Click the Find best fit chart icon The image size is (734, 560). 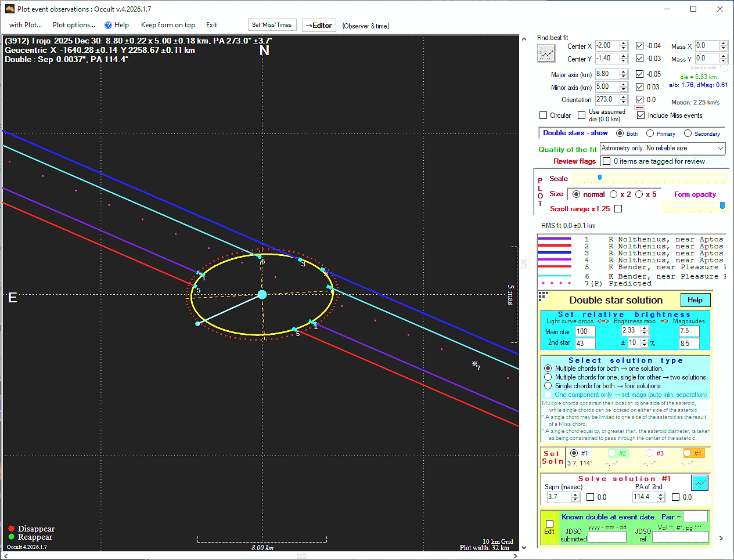point(546,53)
